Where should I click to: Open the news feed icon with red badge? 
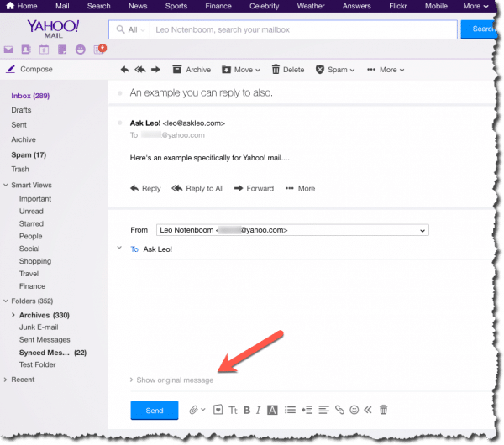pyautogui.click(x=100, y=49)
